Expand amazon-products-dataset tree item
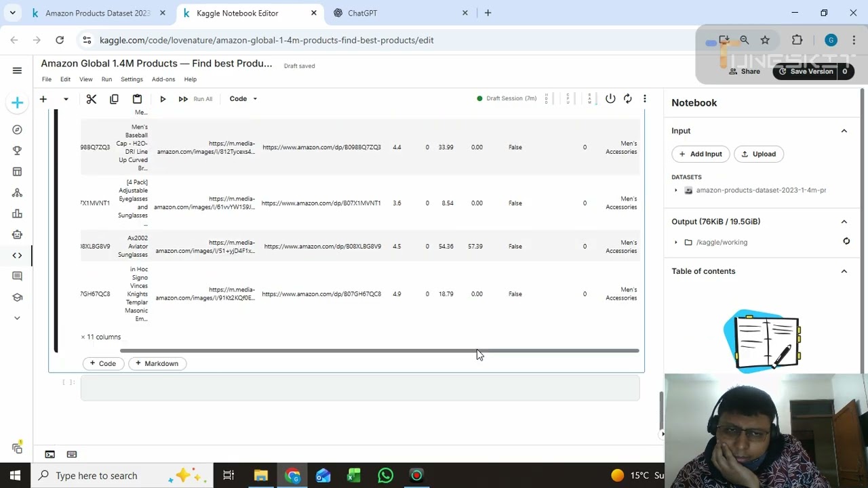868x488 pixels. pyautogui.click(x=675, y=190)
